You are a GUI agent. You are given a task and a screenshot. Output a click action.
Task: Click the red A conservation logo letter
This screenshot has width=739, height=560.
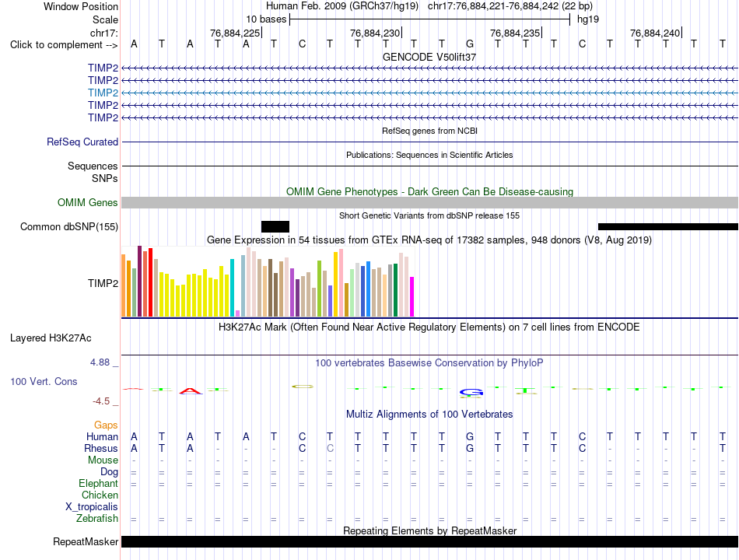(191, 390)
